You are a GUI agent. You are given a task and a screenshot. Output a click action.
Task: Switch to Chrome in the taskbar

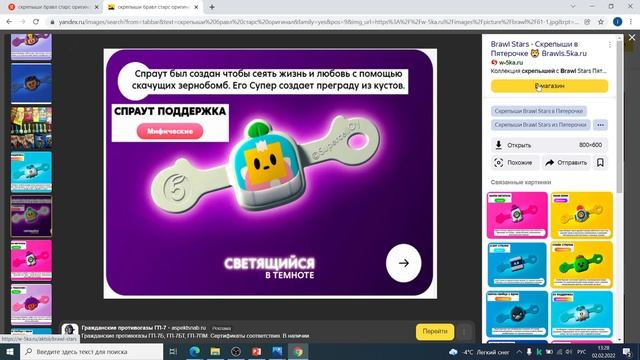coord(298,351)
